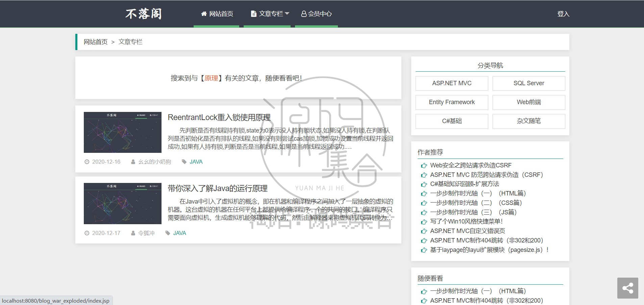Select the SQL Server category button
Image resolution: width=644 pixels, height=305 pixels.
point(529,83)
